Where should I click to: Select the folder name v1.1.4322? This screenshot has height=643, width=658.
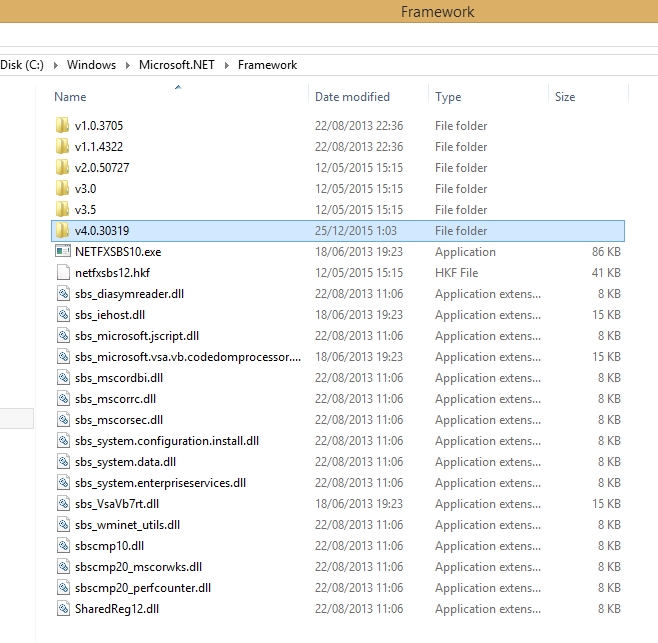(99, 147)
